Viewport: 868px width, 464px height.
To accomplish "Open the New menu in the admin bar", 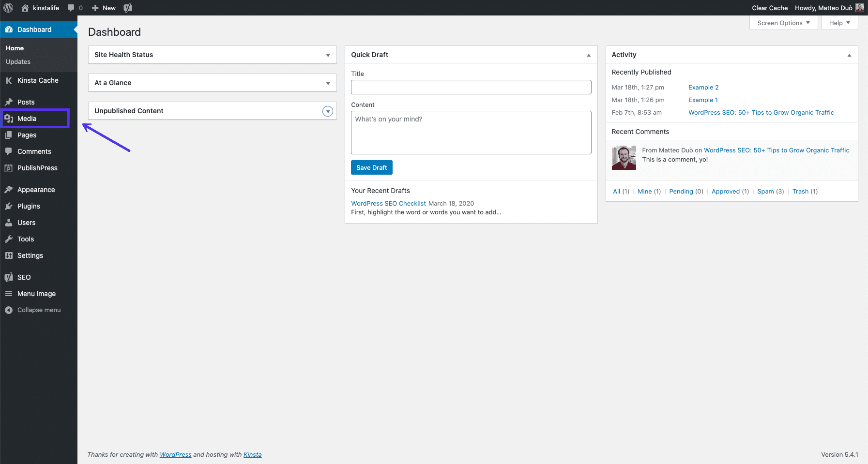I will click(x=103, y=8).
